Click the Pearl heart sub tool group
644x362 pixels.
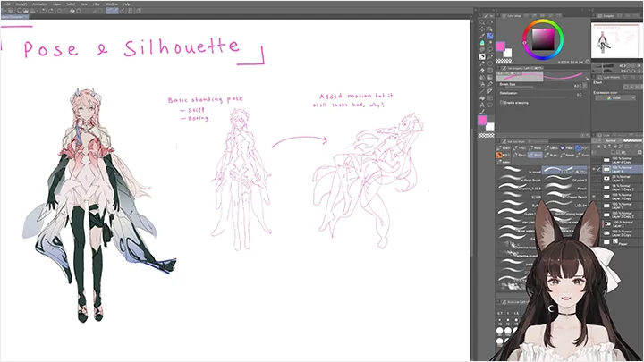[x=566, y=148]
